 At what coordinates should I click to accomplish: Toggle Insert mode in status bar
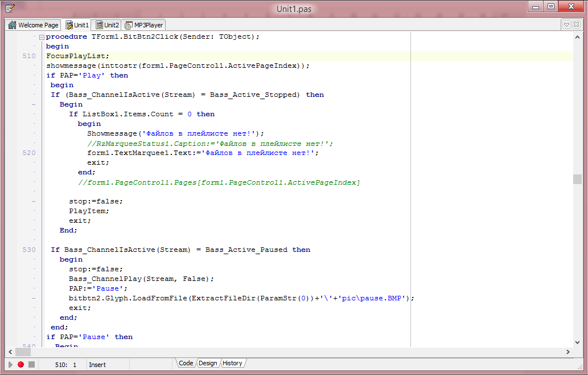point(97,365)
